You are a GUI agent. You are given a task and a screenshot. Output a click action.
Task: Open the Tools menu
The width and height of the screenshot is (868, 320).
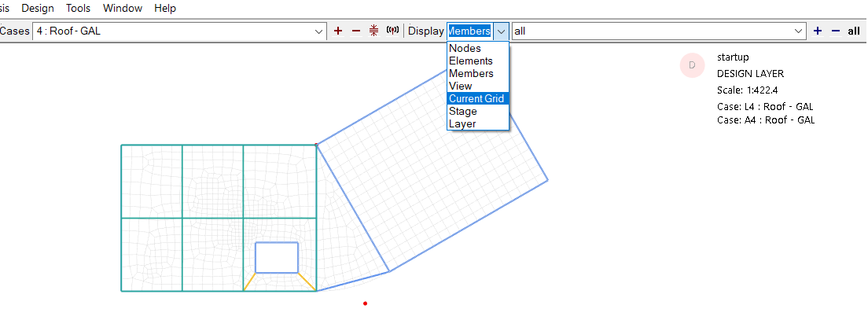pyautogui.click(x=79, y=9)
